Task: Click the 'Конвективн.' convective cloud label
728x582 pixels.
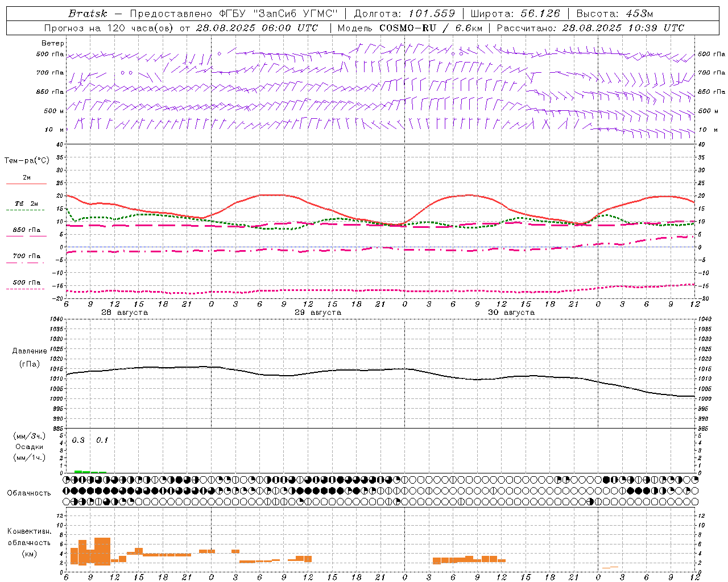Action: [x=30, y=531]
